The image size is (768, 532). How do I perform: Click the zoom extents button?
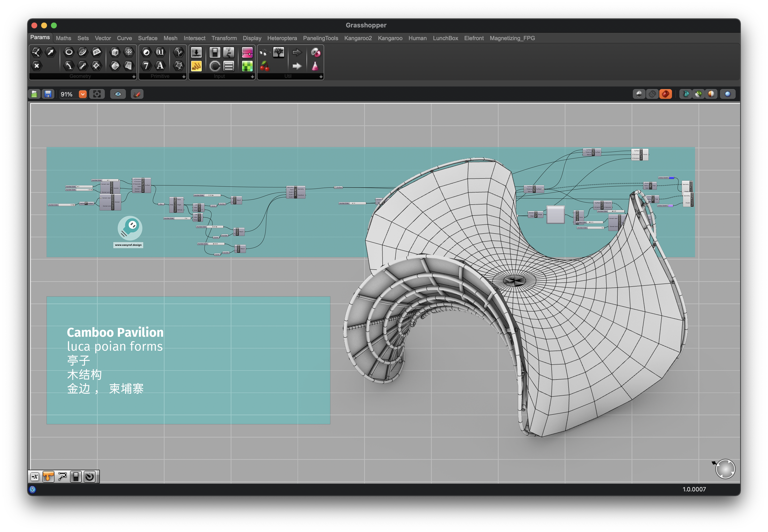[x=97, y=94]
